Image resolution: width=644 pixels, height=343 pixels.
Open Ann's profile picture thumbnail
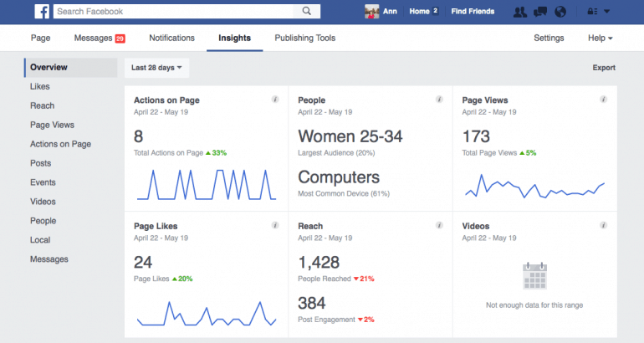371,12
